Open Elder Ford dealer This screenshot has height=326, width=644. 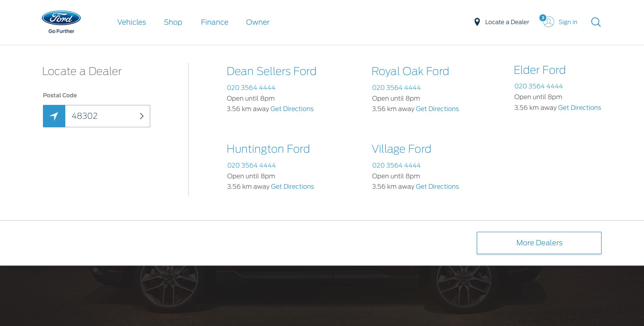point(540,70)
